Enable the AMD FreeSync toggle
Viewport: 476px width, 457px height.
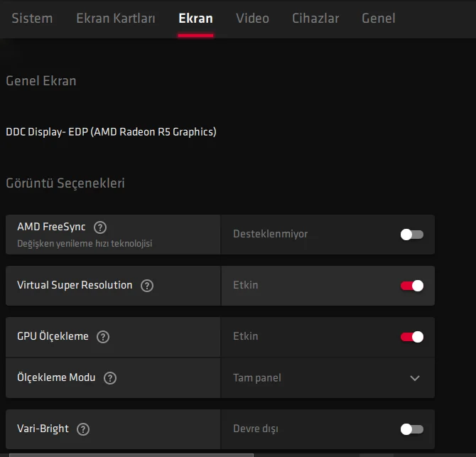coord(411,235)
